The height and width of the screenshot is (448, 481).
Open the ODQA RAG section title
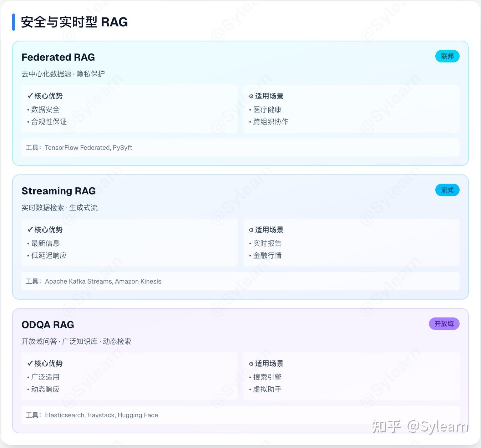[x=47, y=325]
